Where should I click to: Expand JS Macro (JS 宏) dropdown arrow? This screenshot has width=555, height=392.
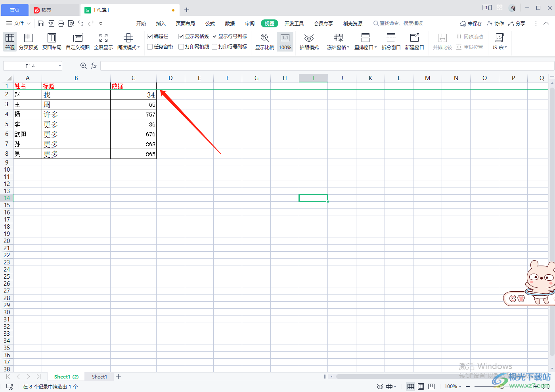[505, 48]
